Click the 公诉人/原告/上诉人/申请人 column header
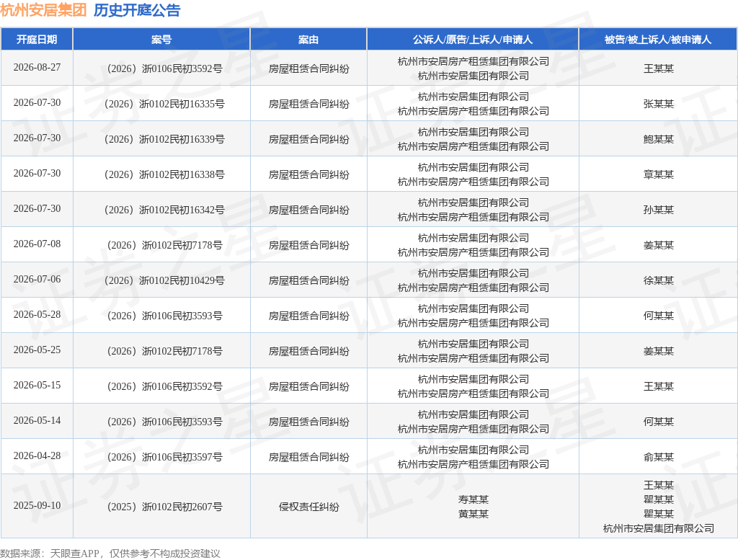The height and width of the screenshot is (560, 738). click(x=473, y=40)
